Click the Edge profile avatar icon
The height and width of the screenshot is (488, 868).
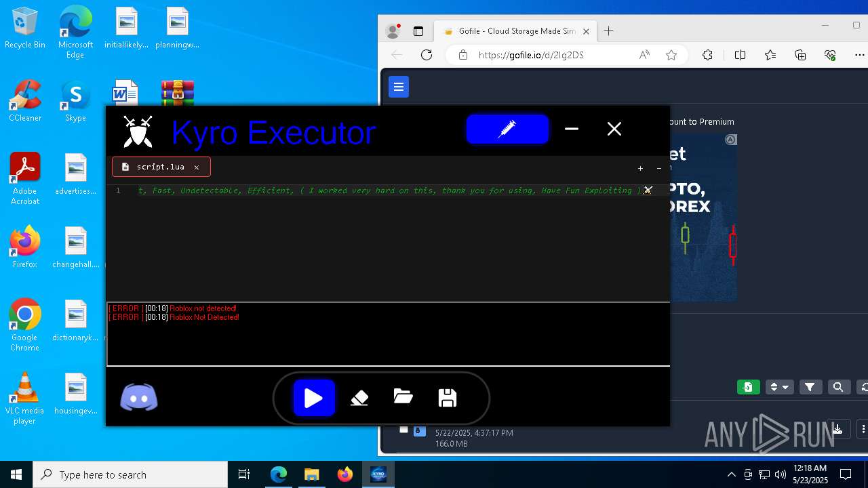[x=393, y=31]
